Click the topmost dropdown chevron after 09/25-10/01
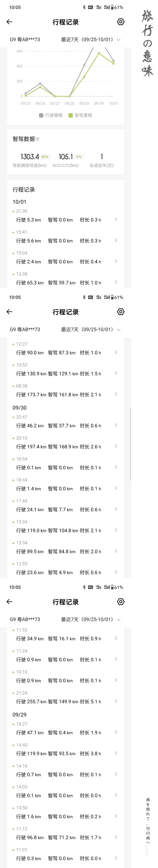Image resolution: width=158 pixels, height=868 pixels. pos(118,40)
